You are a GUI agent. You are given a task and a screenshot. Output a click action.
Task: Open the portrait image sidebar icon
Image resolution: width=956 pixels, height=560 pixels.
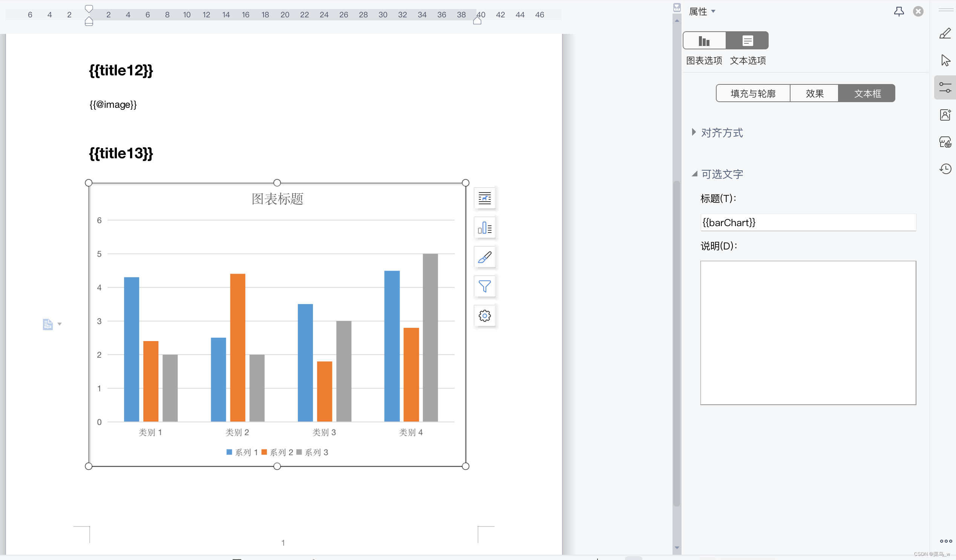click(x=945, y=115)
